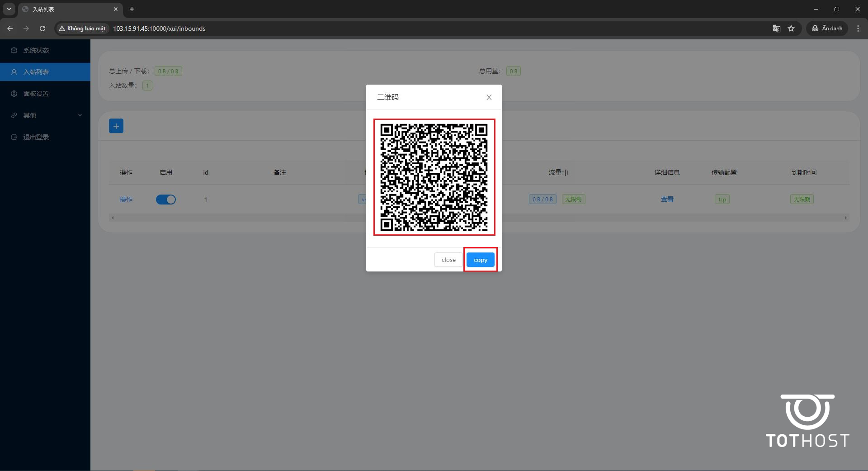Viewport: 868px width, 471px height.
Task: Select the 系统状态 menu item
Action: click(36, 50)
